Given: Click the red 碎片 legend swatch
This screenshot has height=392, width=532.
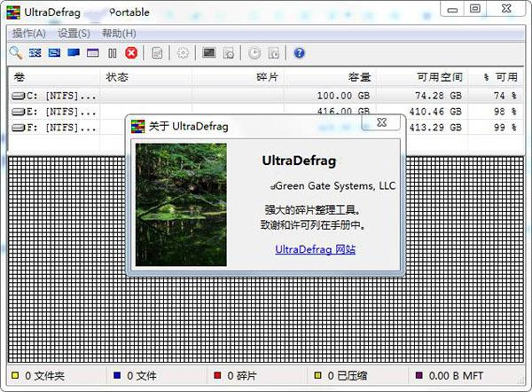Looking at the screenshot, I should 217,375.
